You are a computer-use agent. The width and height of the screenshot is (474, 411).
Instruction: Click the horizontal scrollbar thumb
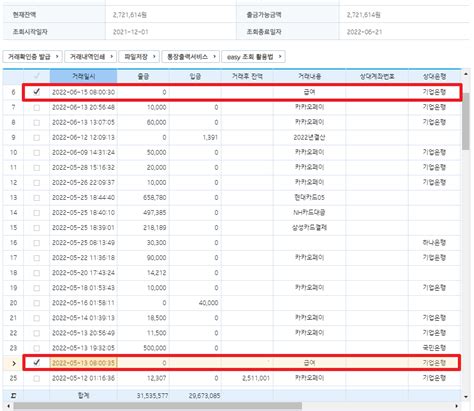click(158, 406)
